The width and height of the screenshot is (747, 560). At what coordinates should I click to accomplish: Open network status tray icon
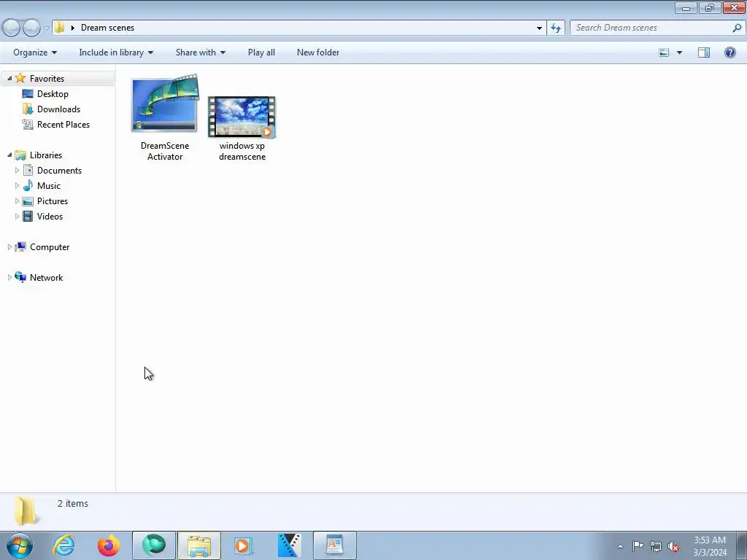click(656, 546)
